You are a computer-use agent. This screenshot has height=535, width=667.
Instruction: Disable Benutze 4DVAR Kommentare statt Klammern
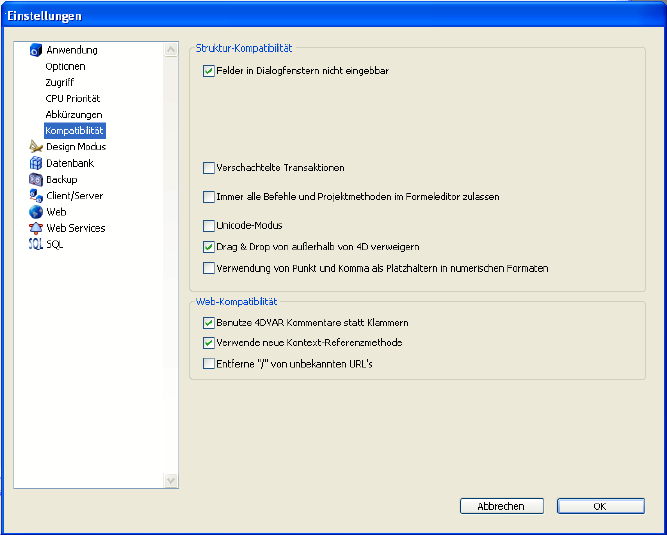209,323
